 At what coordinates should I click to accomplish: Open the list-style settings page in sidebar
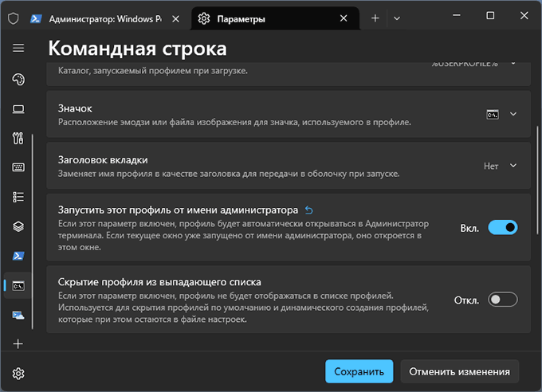pyautogui.click(x=18, y=197)
